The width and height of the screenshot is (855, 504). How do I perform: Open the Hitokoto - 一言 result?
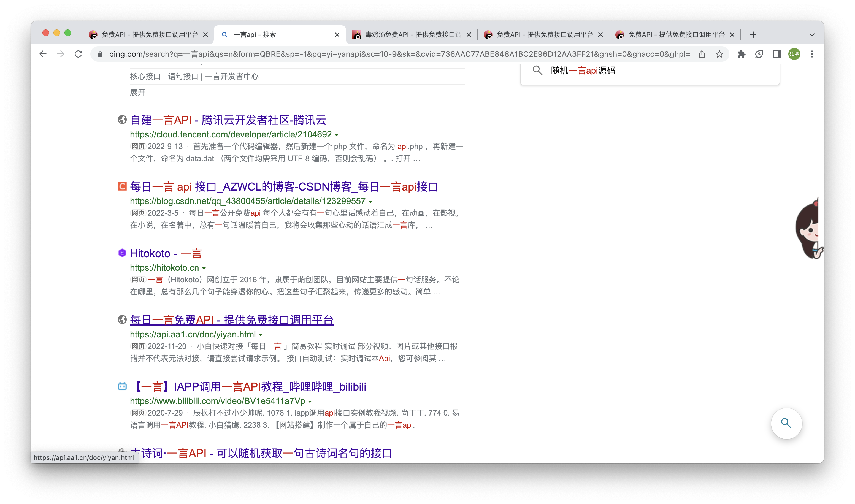click(x=166, y=253)
